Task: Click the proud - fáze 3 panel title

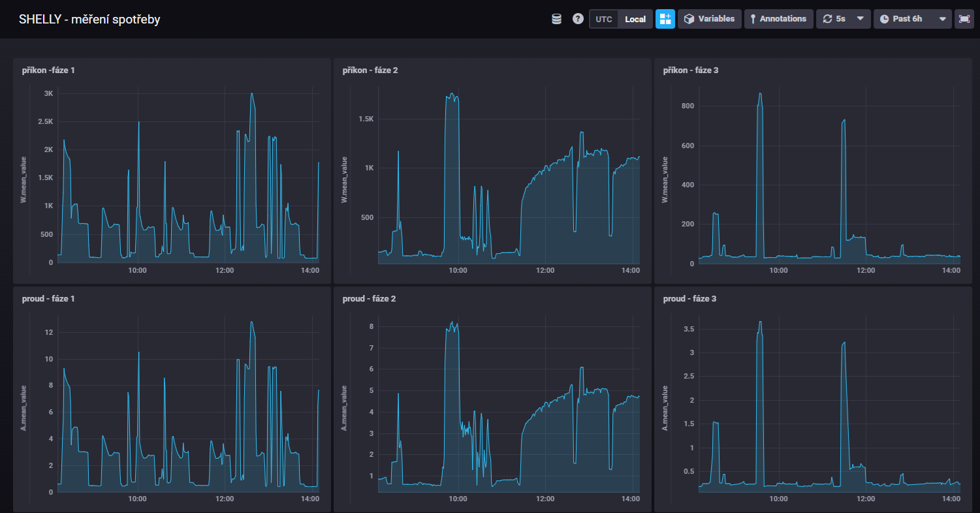Action: tap(689, 298)
